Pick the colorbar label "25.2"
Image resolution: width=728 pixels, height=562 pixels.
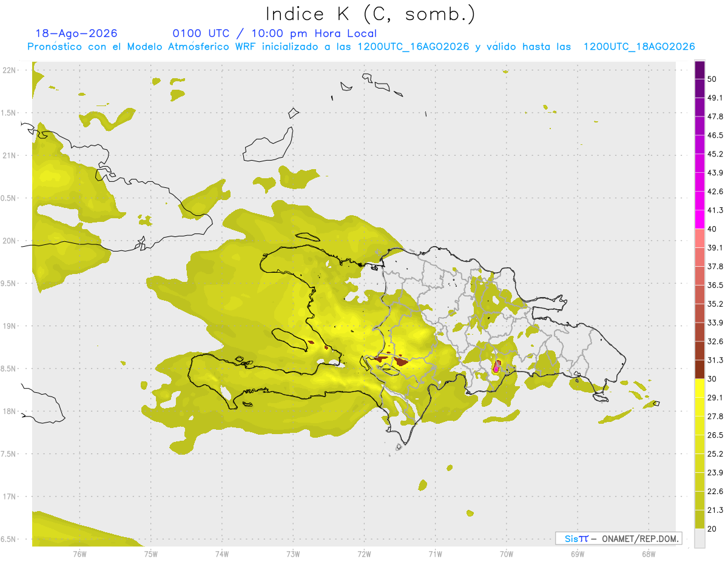tap(715, 454)
